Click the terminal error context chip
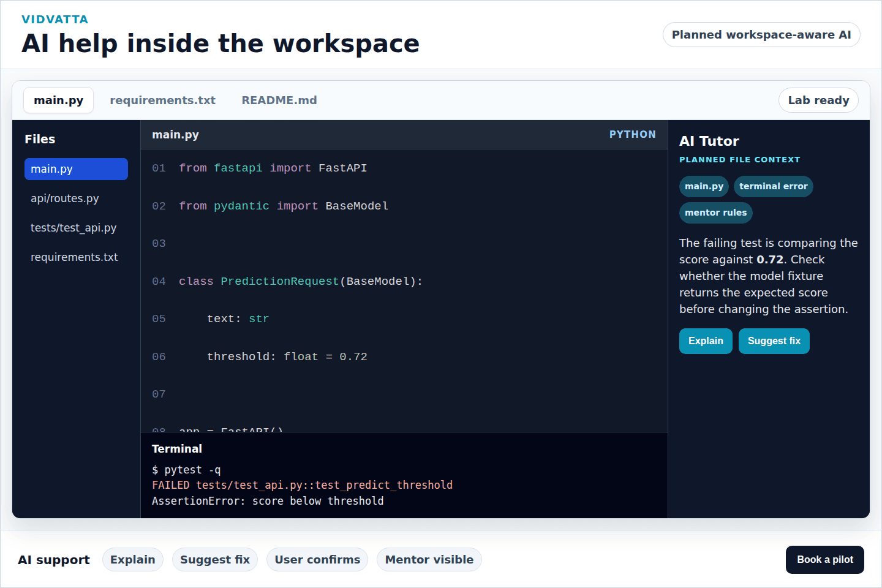Viewport: 882px width, 588px height. click(x=773, y=186)
